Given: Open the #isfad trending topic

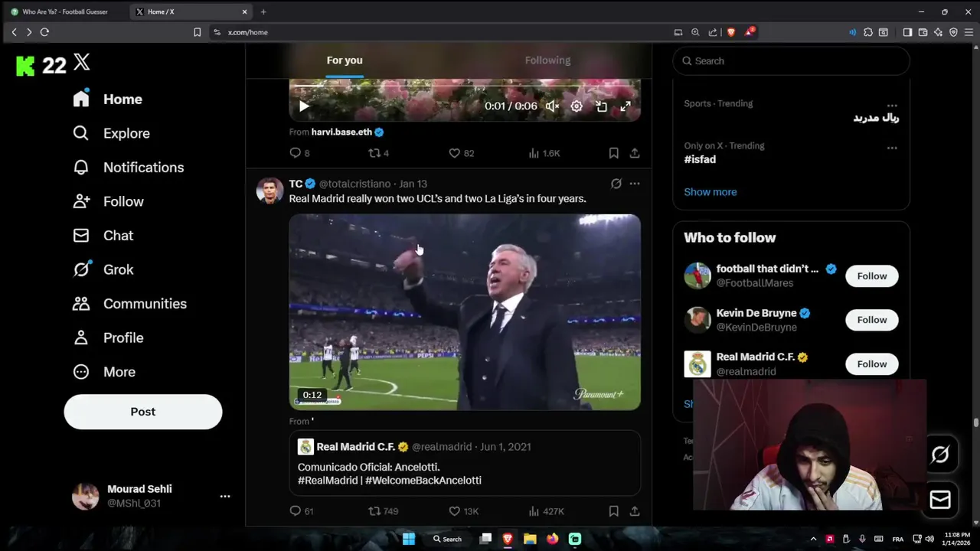Looking at the screenshot, I should point(700,159).
